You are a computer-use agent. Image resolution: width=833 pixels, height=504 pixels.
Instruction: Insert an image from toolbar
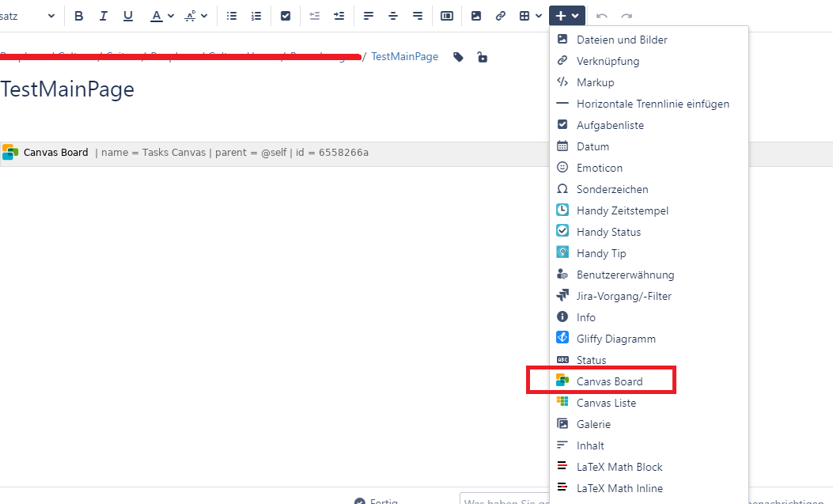476,16
